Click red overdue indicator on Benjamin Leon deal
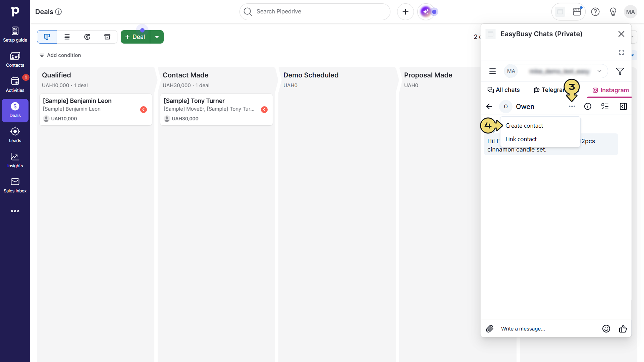The height and width of the screenshot is (362, 644). pyautogui.click(x=144, y=110)
